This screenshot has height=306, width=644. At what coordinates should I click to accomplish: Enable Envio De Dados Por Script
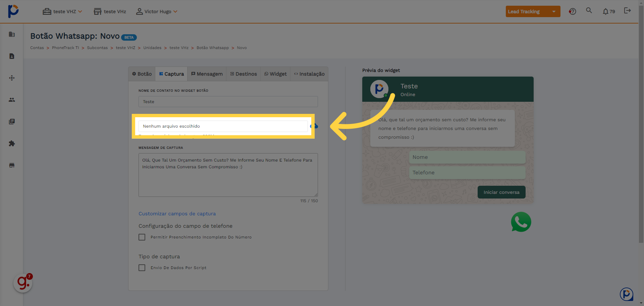142,268
